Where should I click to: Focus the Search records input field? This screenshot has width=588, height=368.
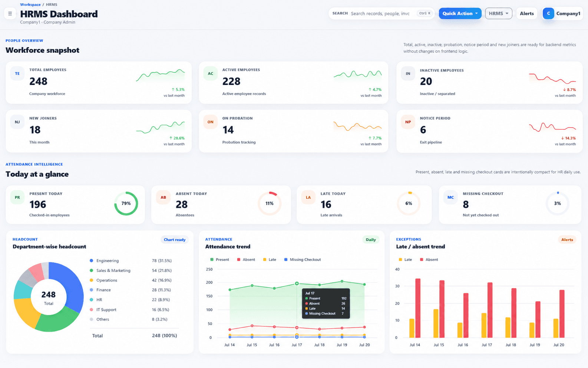[381, 13]
